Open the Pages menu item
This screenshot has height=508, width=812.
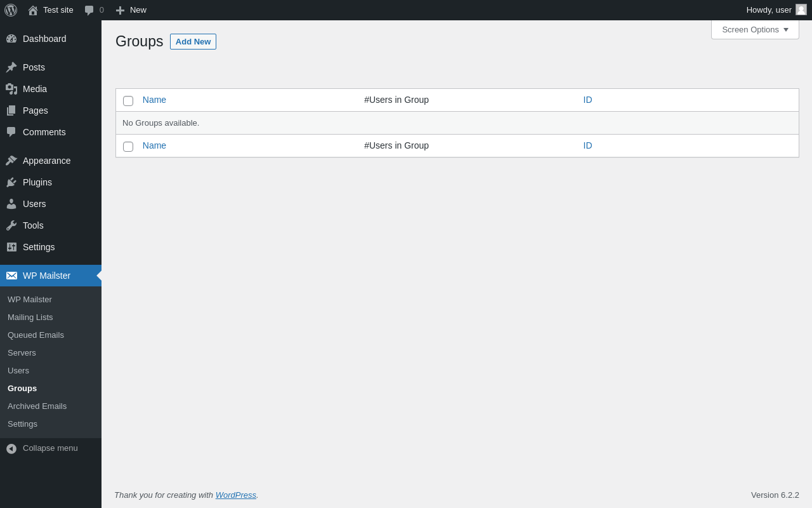(x=51, y=110)
